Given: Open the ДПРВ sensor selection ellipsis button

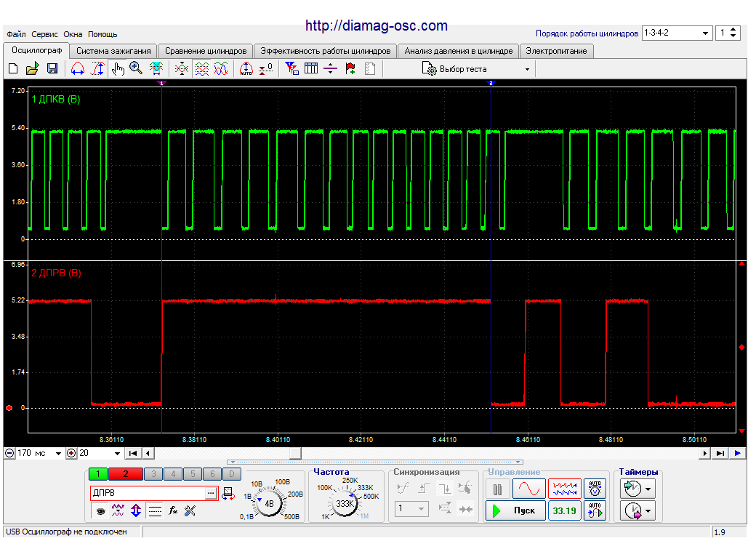Looking at the screenshot, I should [211, 493].
